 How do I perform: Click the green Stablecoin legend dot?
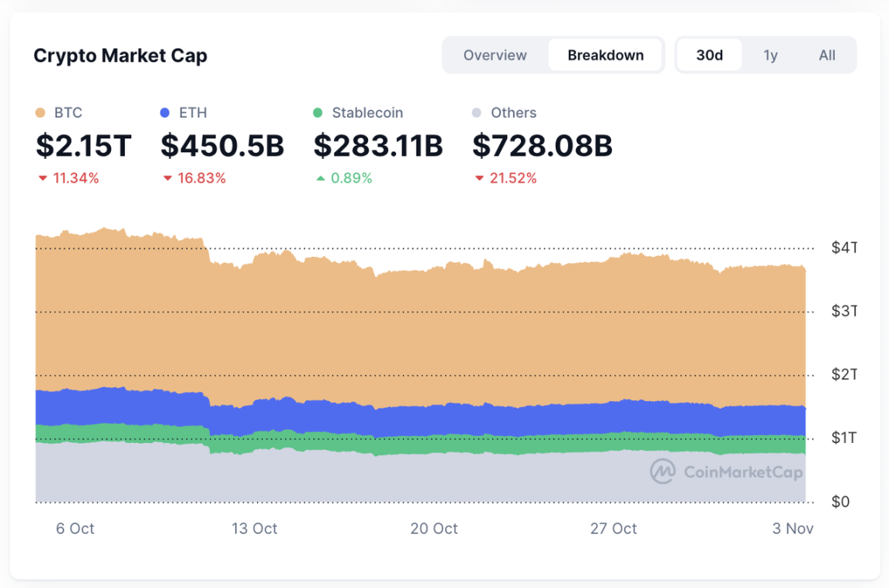click(318, 113)
